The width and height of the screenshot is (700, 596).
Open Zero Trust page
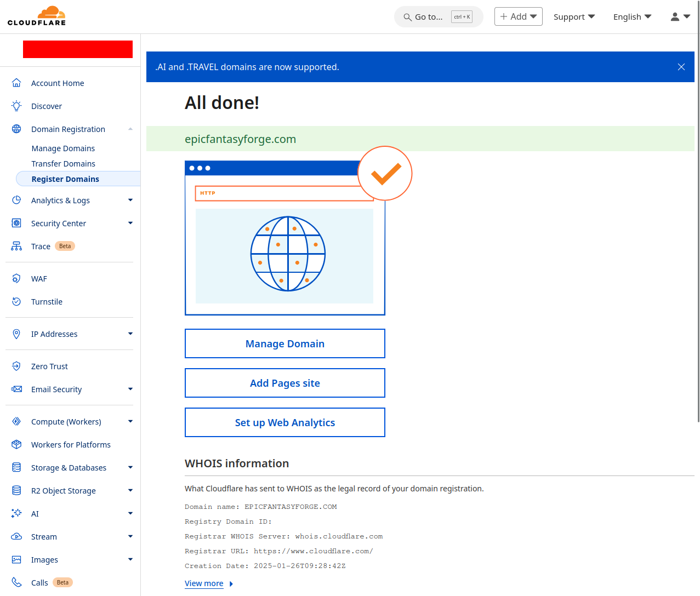(x=49, y=366)
